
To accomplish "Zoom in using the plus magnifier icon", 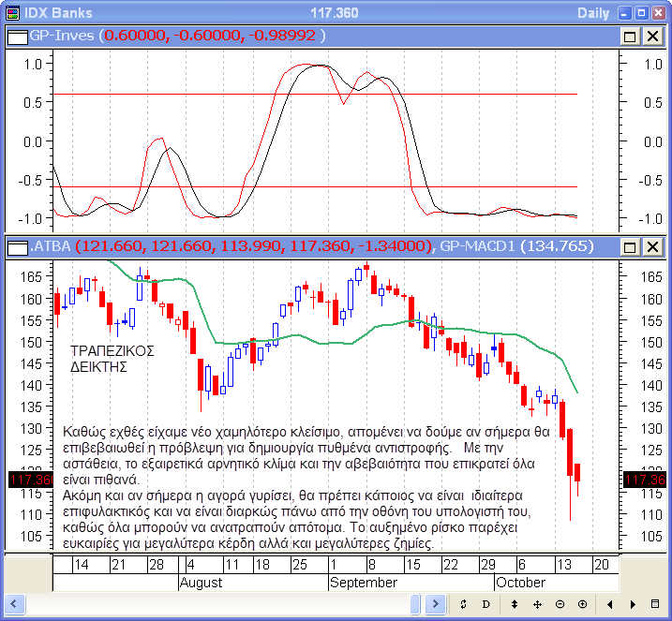I will coord(582,604).
